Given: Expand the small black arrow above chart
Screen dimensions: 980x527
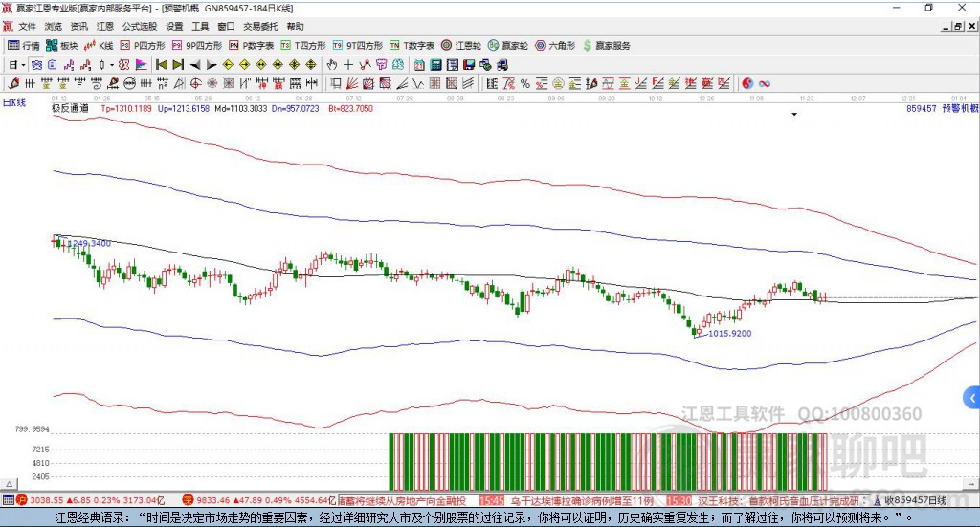Looking at the screenshot, I should coord(794,114).
